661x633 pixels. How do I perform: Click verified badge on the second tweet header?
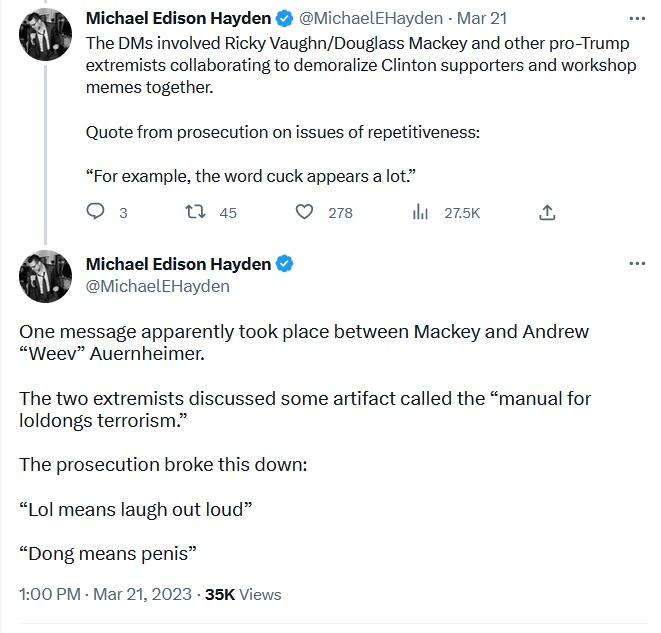(x=285, y=264)
